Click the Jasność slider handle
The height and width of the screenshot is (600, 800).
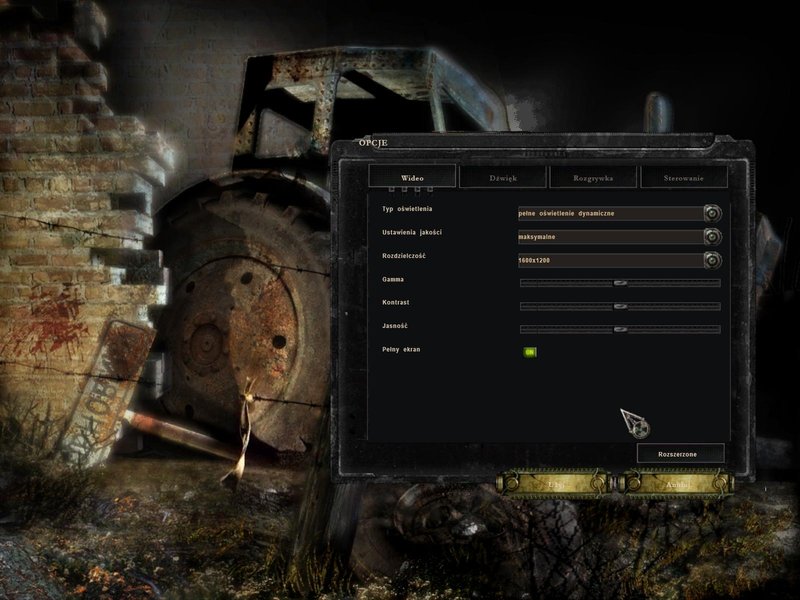[x=620, y=330]
